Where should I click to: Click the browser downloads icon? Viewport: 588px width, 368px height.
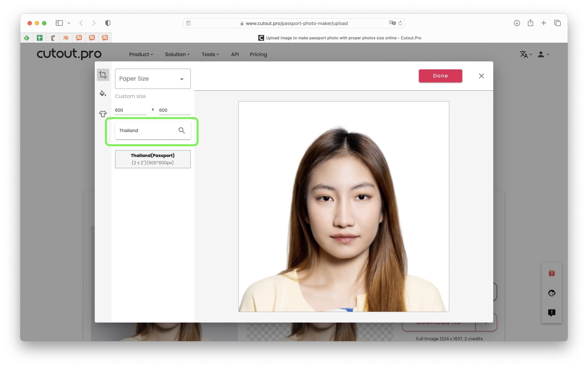point(517,23)
